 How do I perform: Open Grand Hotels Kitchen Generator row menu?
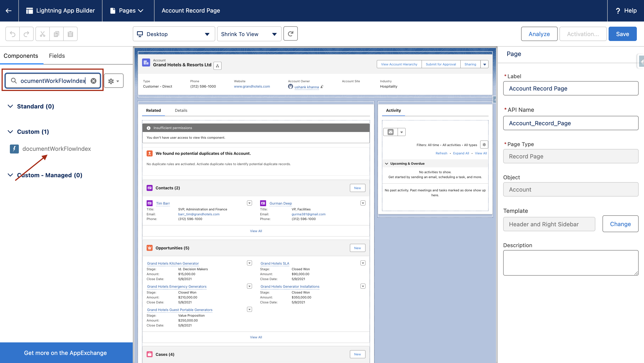250,263
